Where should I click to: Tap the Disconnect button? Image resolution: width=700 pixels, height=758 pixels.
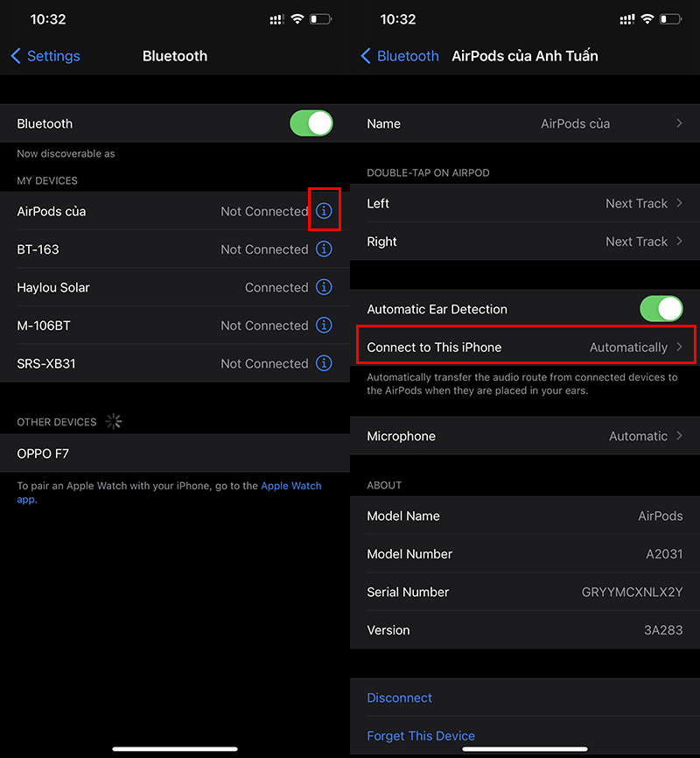coord(400,698)
